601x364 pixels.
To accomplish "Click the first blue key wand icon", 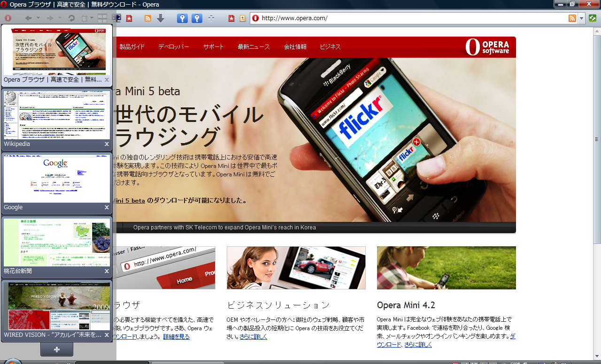I will click(x=182, y=18).
